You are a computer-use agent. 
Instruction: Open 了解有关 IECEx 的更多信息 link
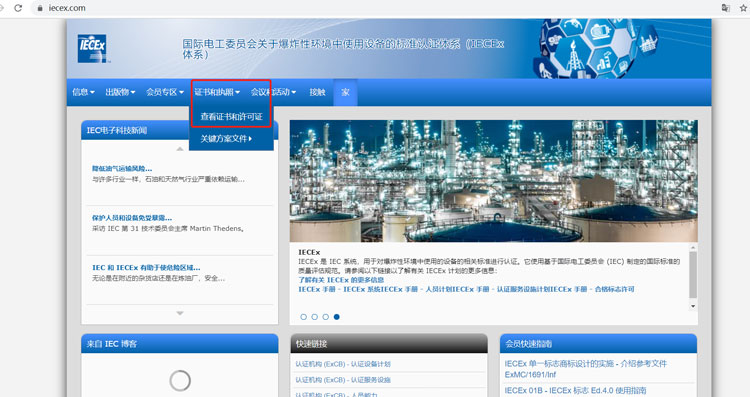click(341, 280)
